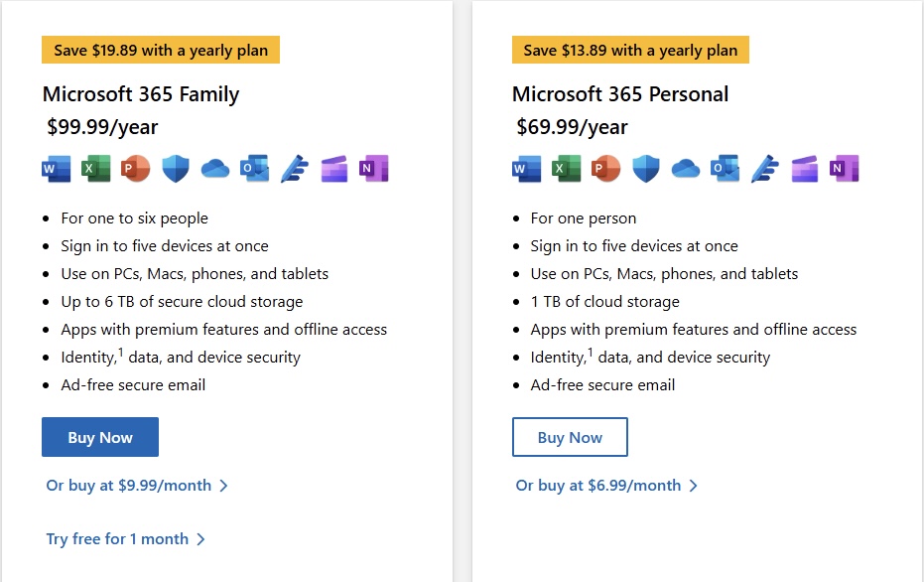Click the Outlook icon in the Family plan
The image size is (924, 582).
[254, 169]
